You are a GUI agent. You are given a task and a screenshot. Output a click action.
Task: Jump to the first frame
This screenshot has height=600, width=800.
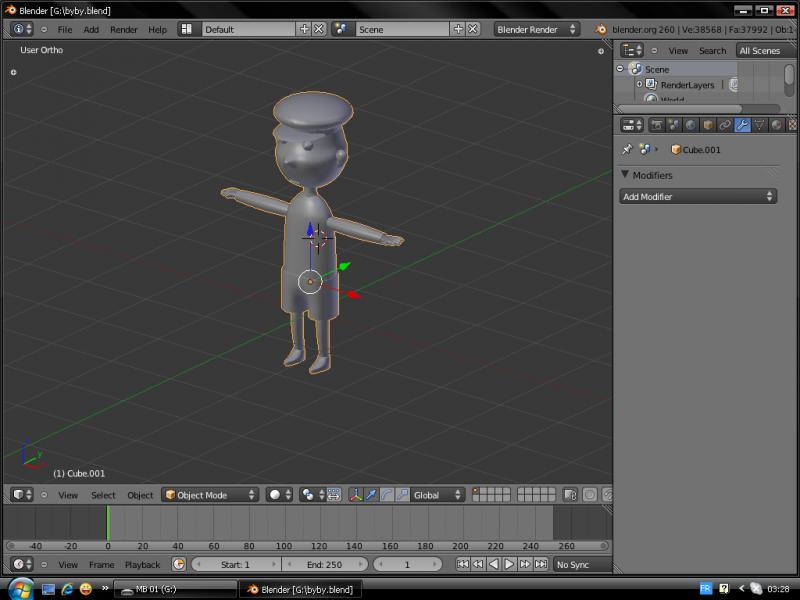(x=463, y=564)
